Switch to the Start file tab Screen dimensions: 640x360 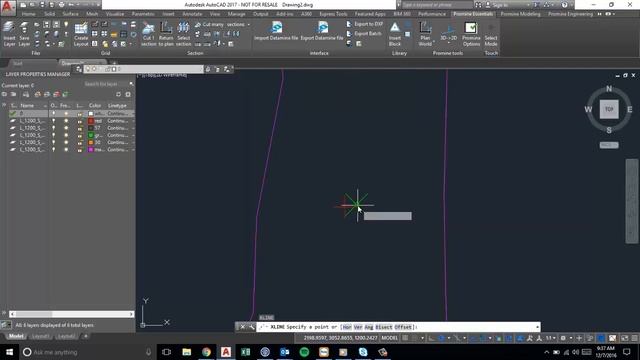18,63
